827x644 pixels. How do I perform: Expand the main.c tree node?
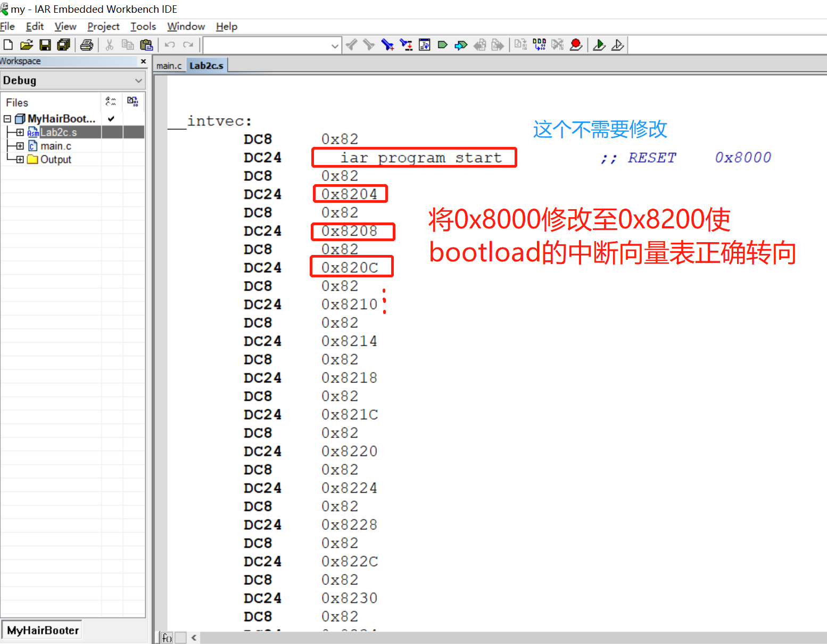pyautogui.click(x=20, y=146)
